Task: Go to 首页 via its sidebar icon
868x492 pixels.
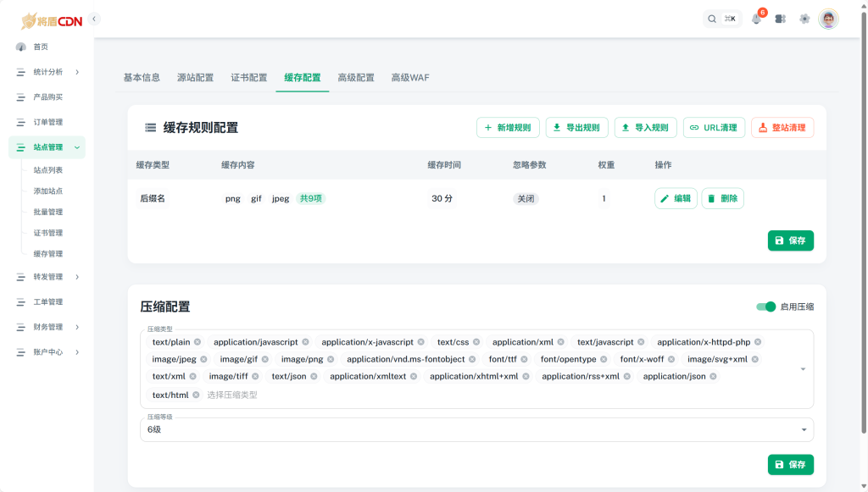Action: 19,47
